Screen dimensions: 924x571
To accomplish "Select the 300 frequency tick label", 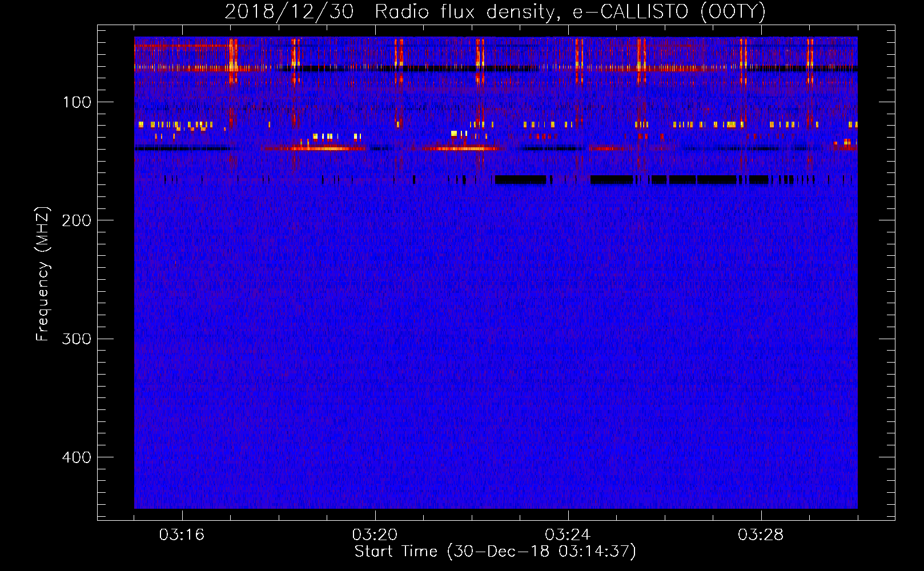I will tap(77, 339).
